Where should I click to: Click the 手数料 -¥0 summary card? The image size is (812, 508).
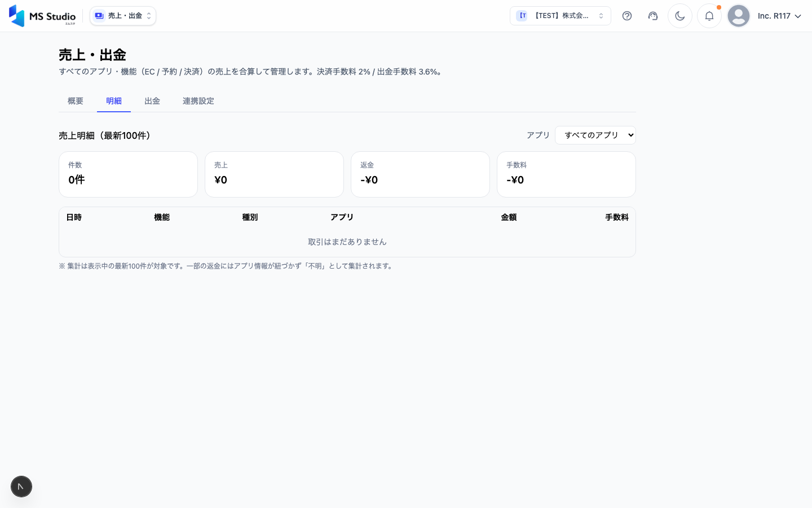tap(566, 174)
